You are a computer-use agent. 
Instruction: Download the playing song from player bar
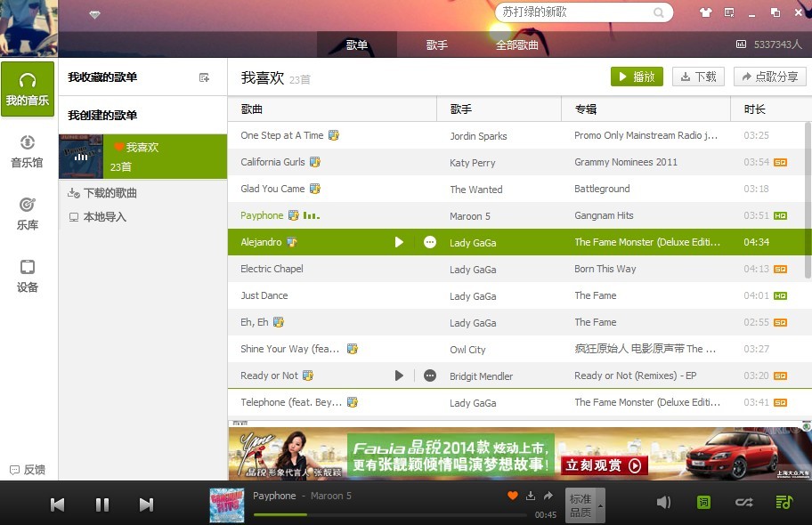531,496
